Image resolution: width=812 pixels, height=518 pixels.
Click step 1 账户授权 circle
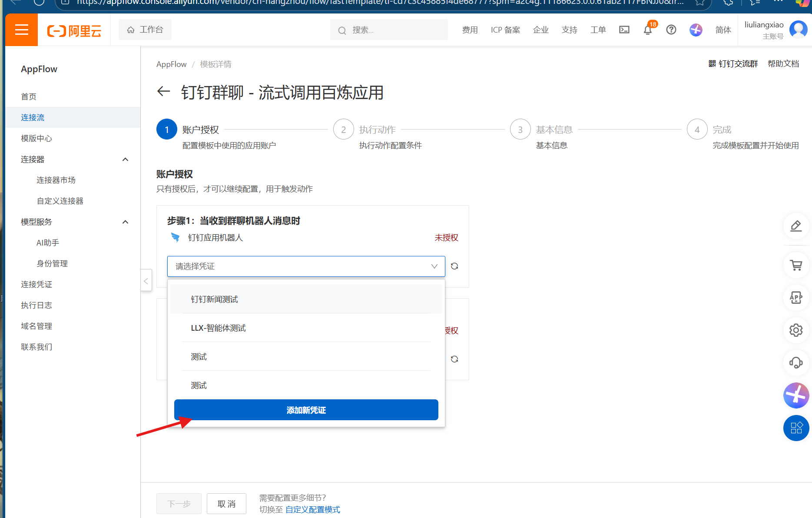coord(167,129)
